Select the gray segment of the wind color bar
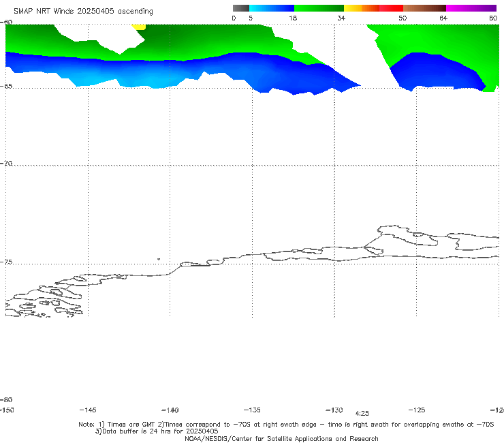This screenshot has height=443, width=504. (x=240, y=8)
